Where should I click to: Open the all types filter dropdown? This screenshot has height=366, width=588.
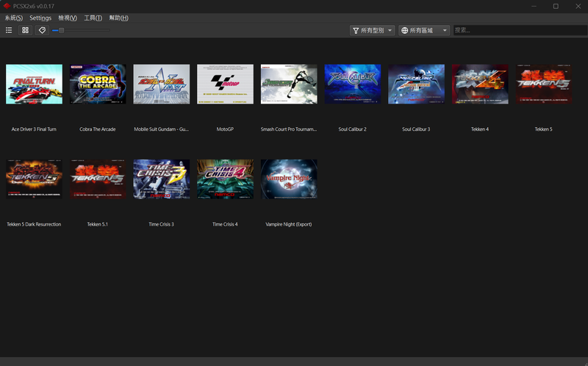coord(372,30)
